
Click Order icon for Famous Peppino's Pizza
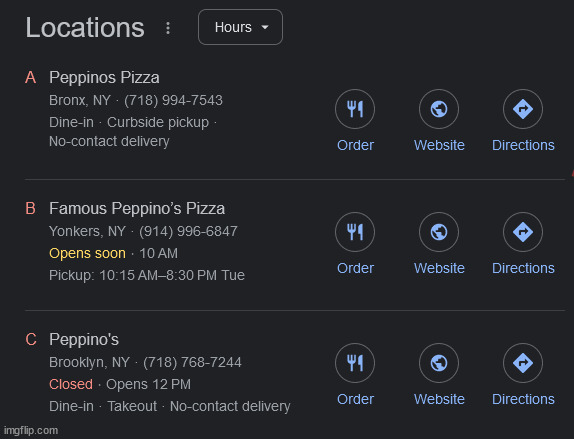coord(355,232)
